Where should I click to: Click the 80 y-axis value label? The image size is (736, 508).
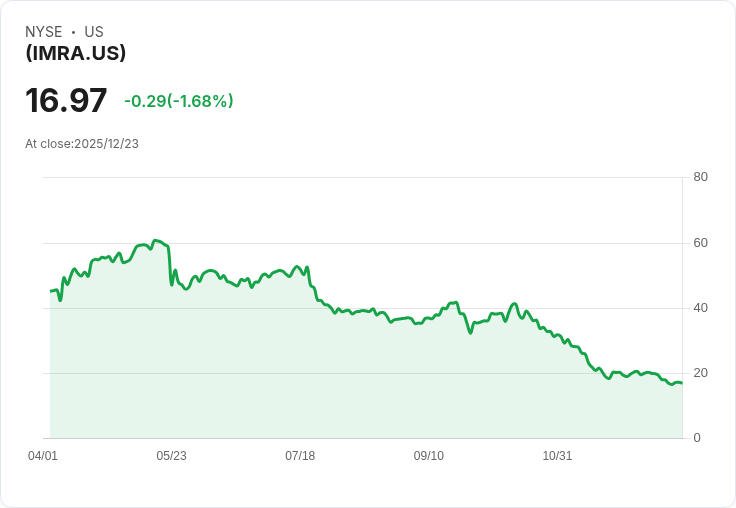[700, 177]
